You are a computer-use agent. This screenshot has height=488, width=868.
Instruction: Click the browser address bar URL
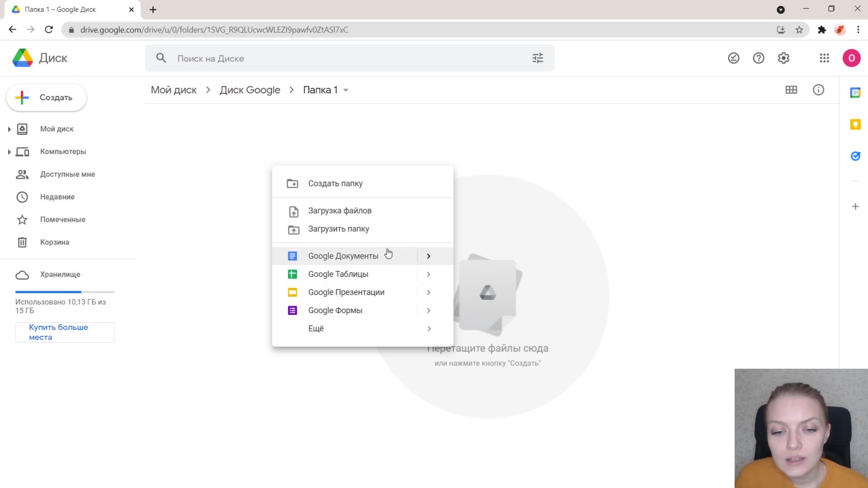click(x=214, y=30)
